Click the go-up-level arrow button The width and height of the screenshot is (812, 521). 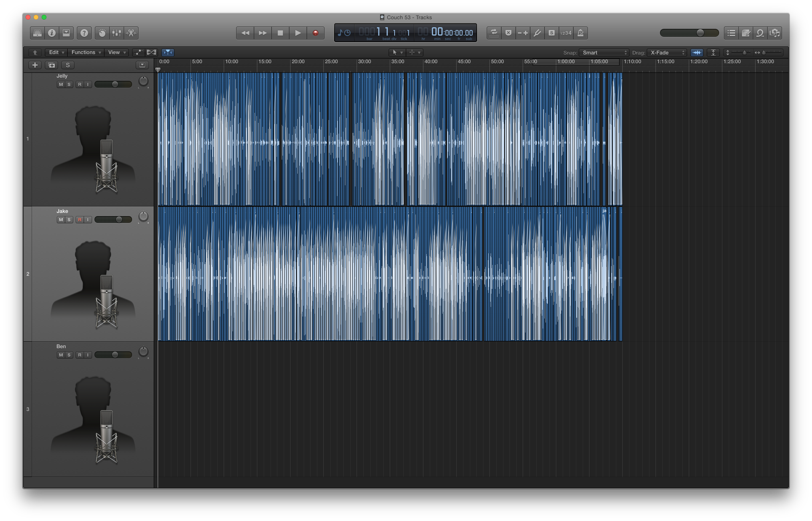[x=35, y=52]
